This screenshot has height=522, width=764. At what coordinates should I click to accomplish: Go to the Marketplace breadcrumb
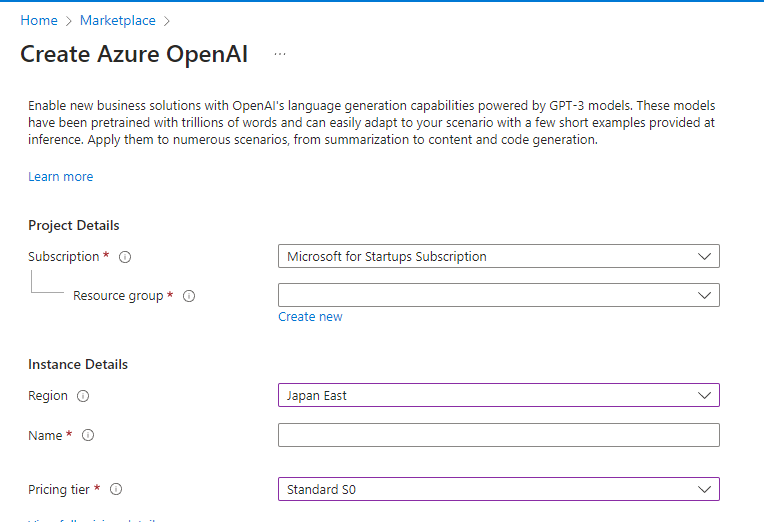(x=118, y=20)
